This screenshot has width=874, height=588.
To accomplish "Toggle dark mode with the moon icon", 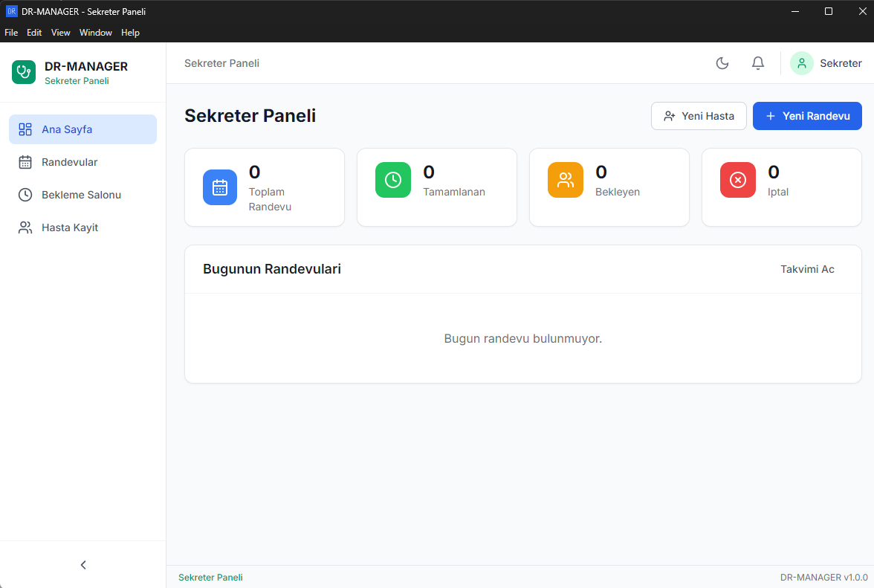I will [722, 63].
